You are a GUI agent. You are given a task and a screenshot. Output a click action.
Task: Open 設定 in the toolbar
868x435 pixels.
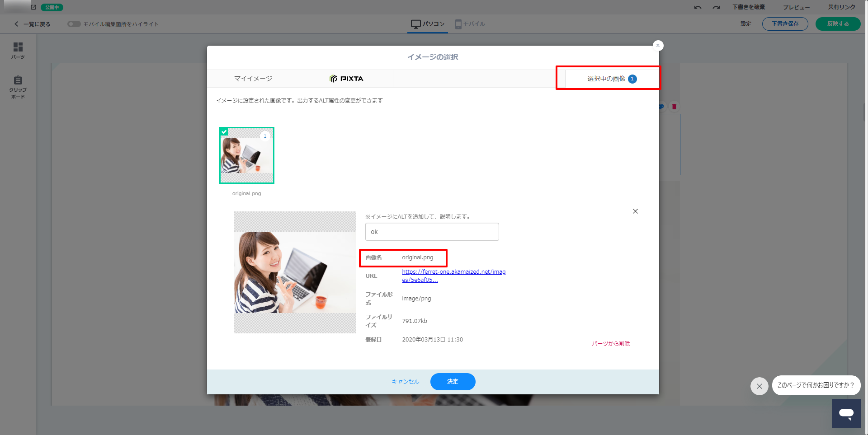coord(746,24)
